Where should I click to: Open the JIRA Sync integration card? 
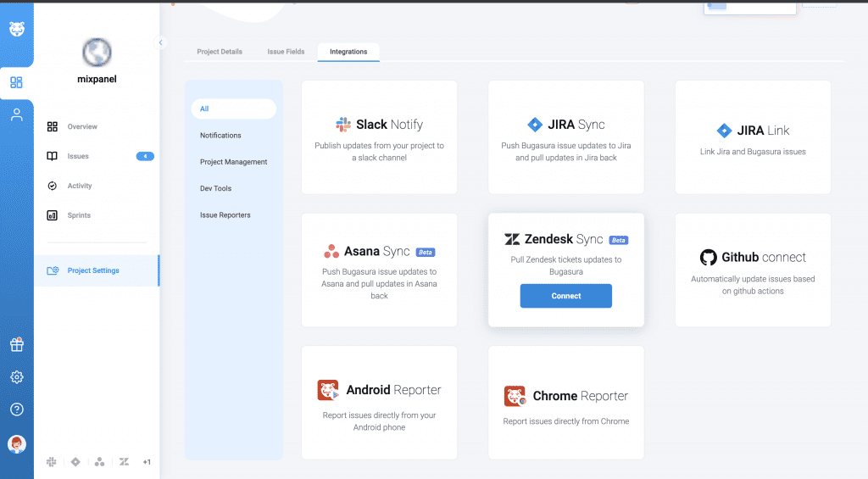point(565,137)
